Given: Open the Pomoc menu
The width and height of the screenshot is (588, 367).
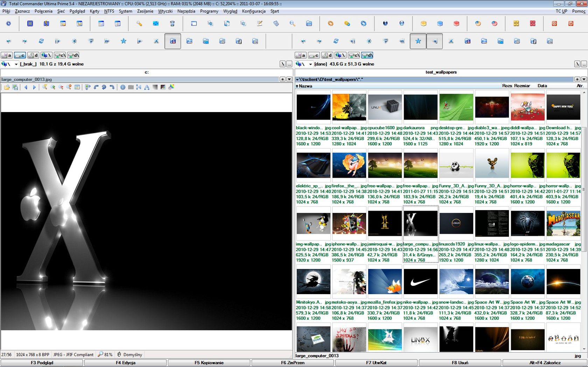Looking at the screenshot, I should point(579,11).
